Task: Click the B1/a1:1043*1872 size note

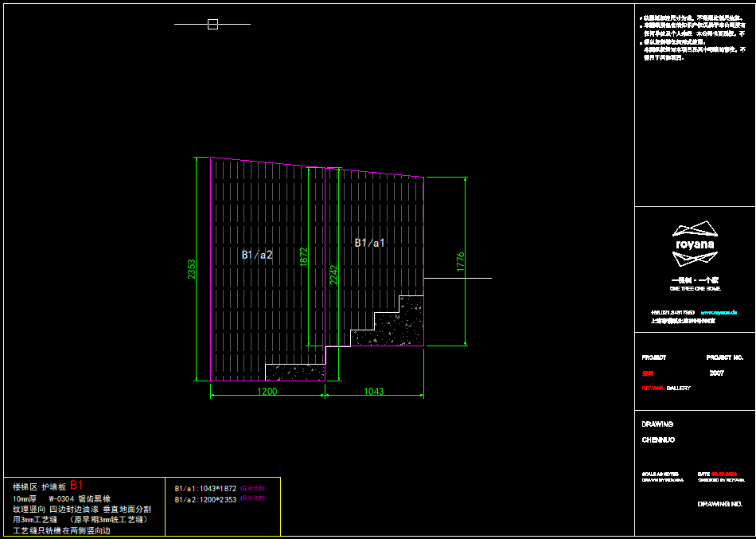Action: 205,488
